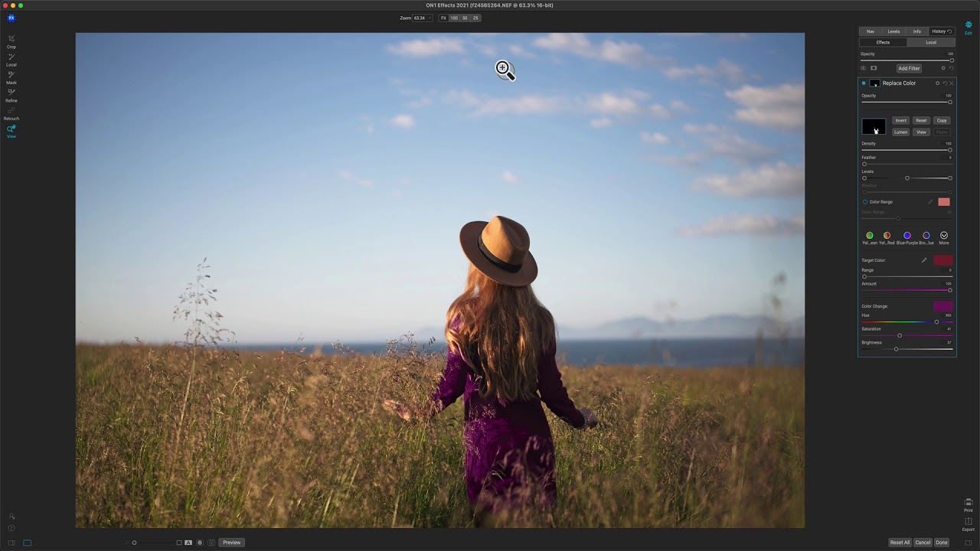Open the help question mark icon
Screen dimensions: 980x551
(x=11, y=528)
